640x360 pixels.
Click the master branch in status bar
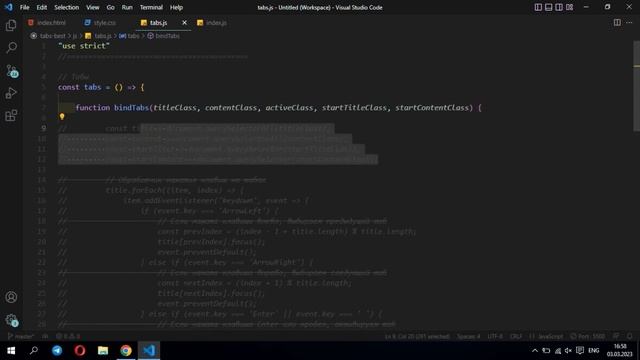20,336
